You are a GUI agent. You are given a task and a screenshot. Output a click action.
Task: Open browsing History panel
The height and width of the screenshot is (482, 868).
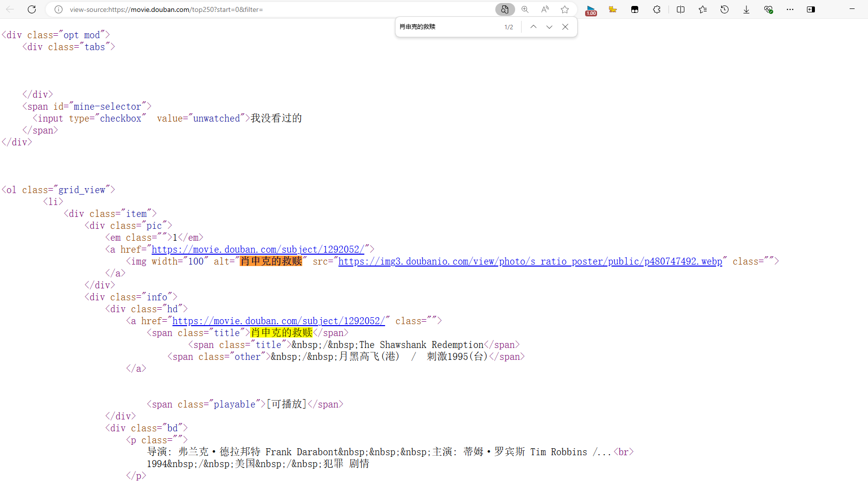[x=725, y=9]
